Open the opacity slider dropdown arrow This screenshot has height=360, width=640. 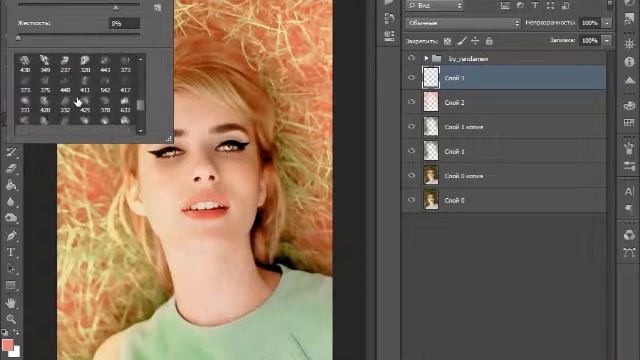coord(607,23)
